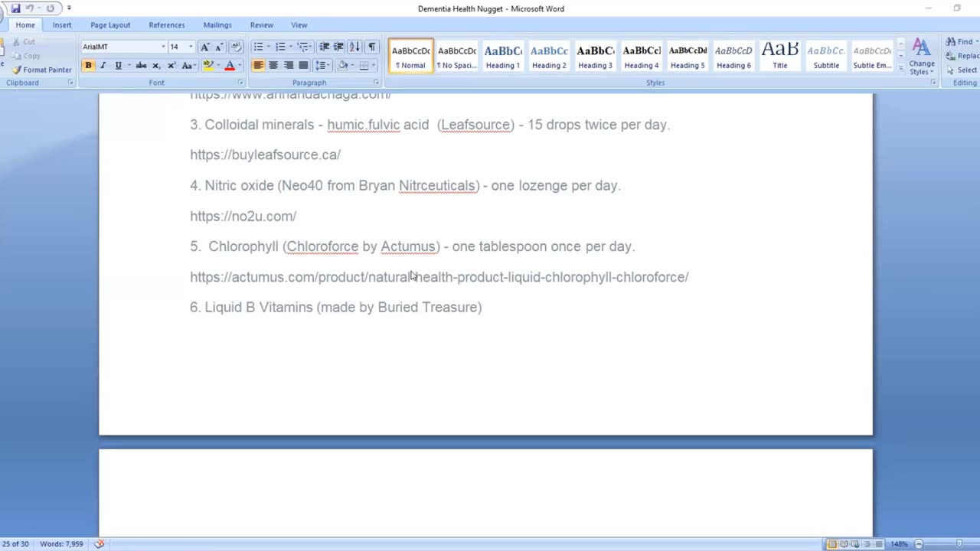Click Select in Editing group
Screen dimensions: 980x551
[x=962, y=70]
